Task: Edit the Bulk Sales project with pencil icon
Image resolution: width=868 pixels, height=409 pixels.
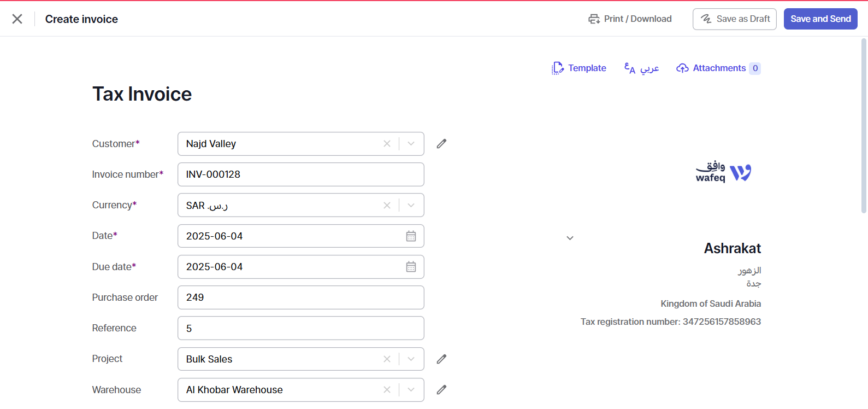Action: click(441, 359)
